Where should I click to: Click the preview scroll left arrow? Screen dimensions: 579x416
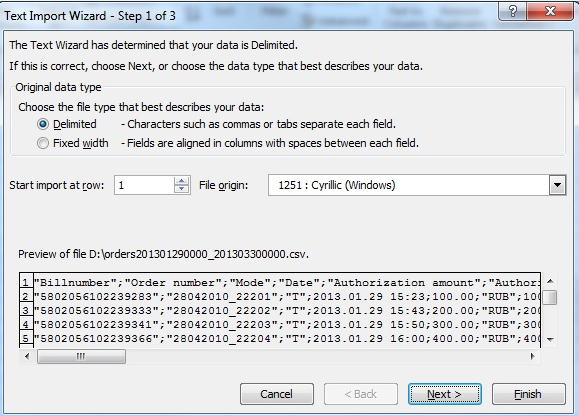27,357
